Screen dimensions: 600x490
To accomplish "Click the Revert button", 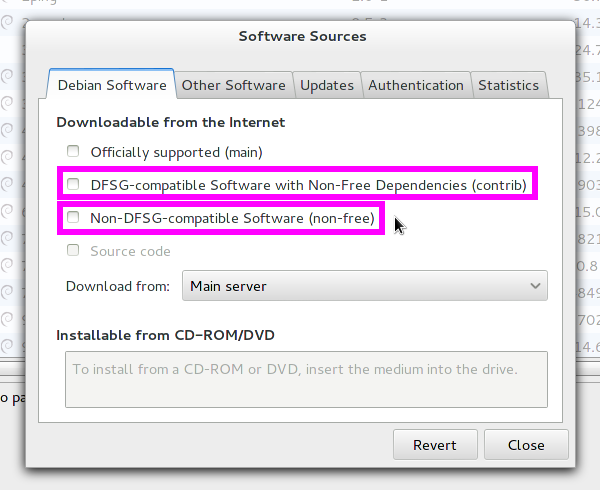I will pyautogui.click(x=434, y=445).
